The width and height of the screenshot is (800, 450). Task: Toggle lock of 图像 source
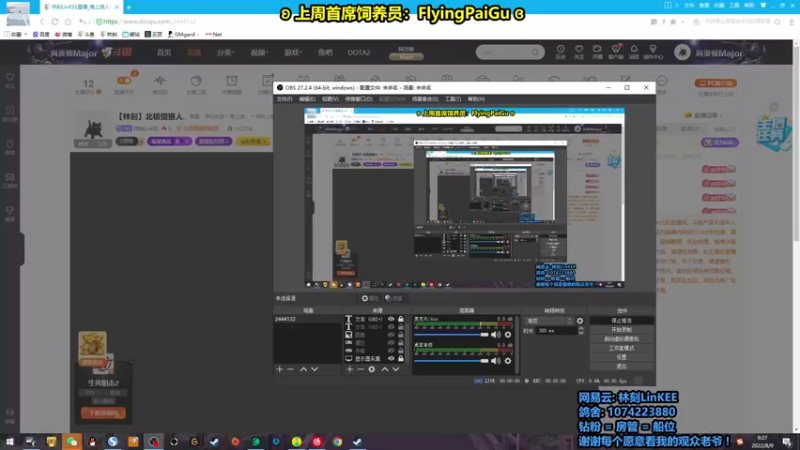[x=401, y=335]
